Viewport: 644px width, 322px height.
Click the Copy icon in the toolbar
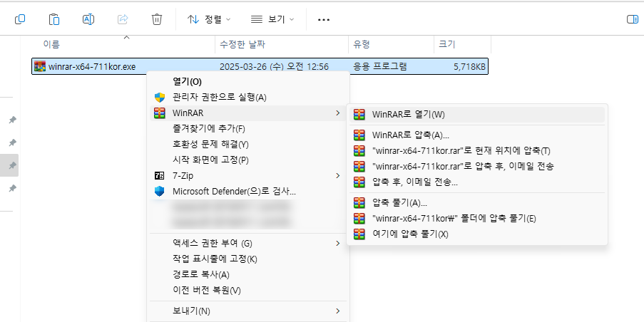click(20, 19)
